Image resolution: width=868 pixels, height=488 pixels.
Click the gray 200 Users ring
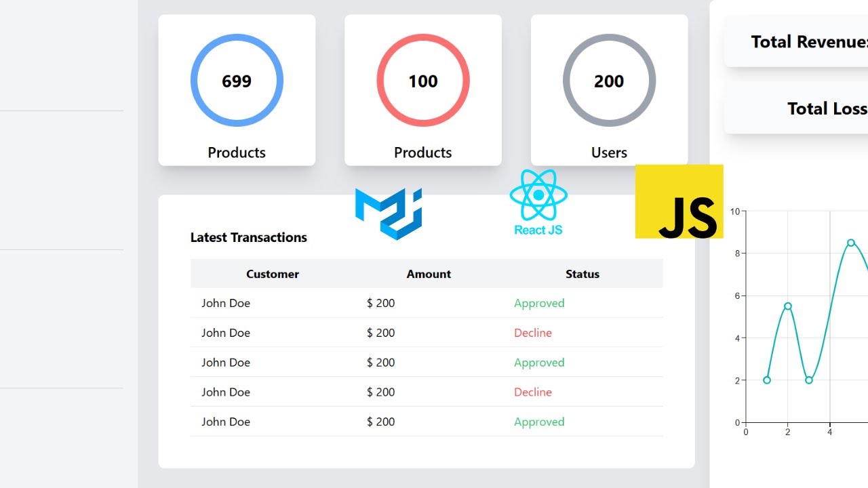click(609, 81)
